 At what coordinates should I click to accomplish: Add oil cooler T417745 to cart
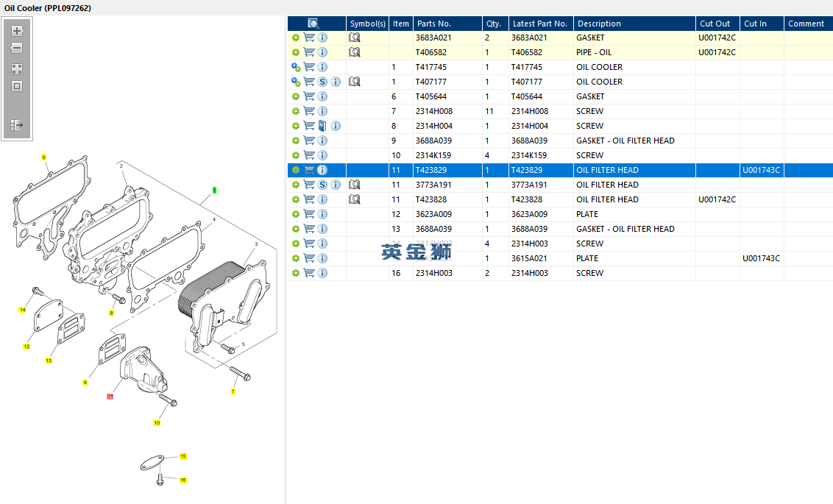(309, 68)
